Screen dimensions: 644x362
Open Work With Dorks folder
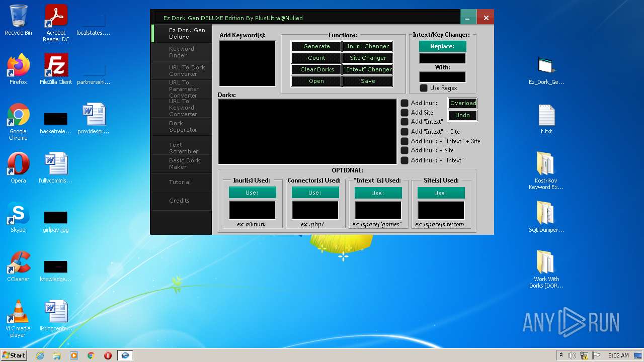click(x=546, y=269)
